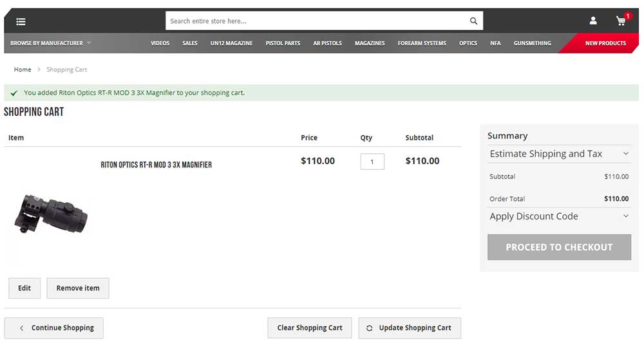Viewport: 644px width, 347px height.
Task: Open the account user icon
Action: (x=593, y=21)
